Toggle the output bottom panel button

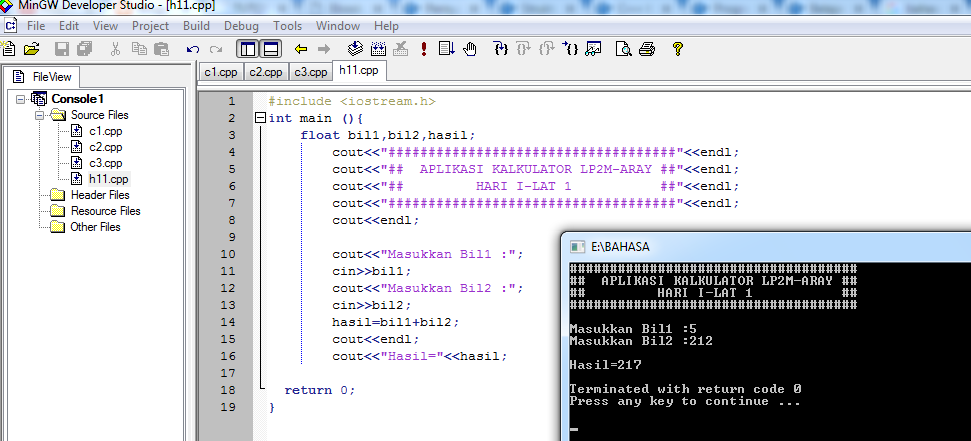271,49
